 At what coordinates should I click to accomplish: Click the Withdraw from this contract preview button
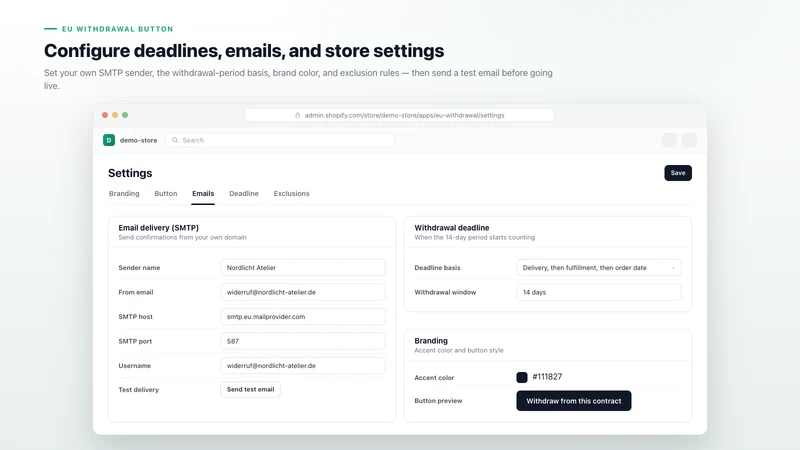point(574,401)
